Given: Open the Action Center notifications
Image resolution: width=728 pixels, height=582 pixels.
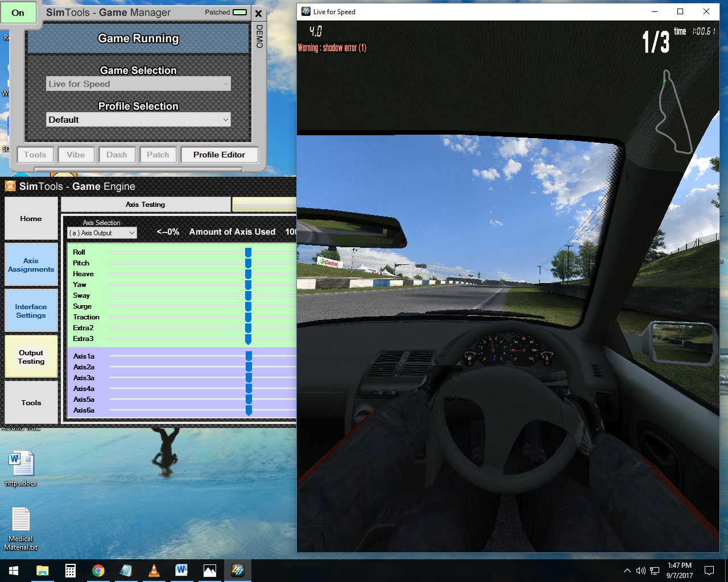Looking at the screenshot, I should (709, 571).
